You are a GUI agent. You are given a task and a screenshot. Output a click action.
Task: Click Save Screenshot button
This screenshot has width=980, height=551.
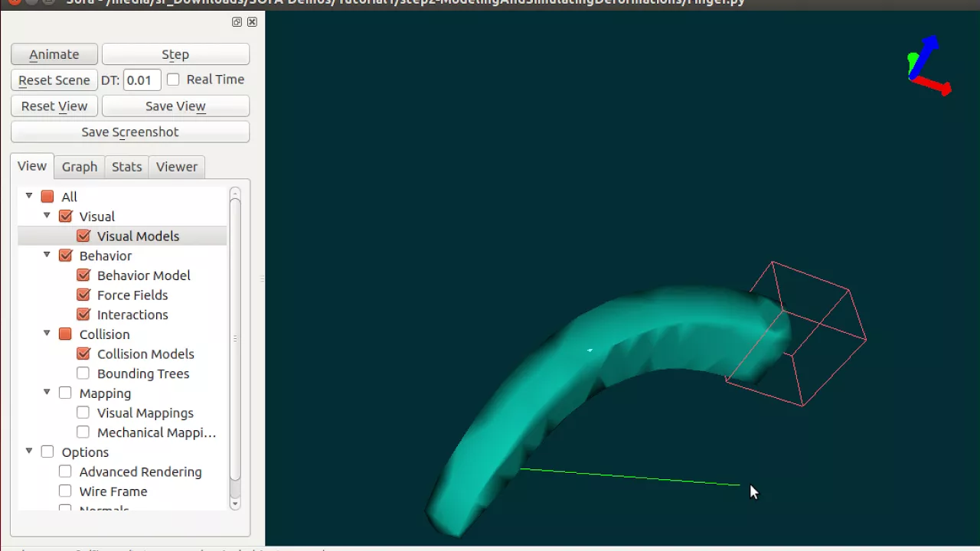pos(130,132)
